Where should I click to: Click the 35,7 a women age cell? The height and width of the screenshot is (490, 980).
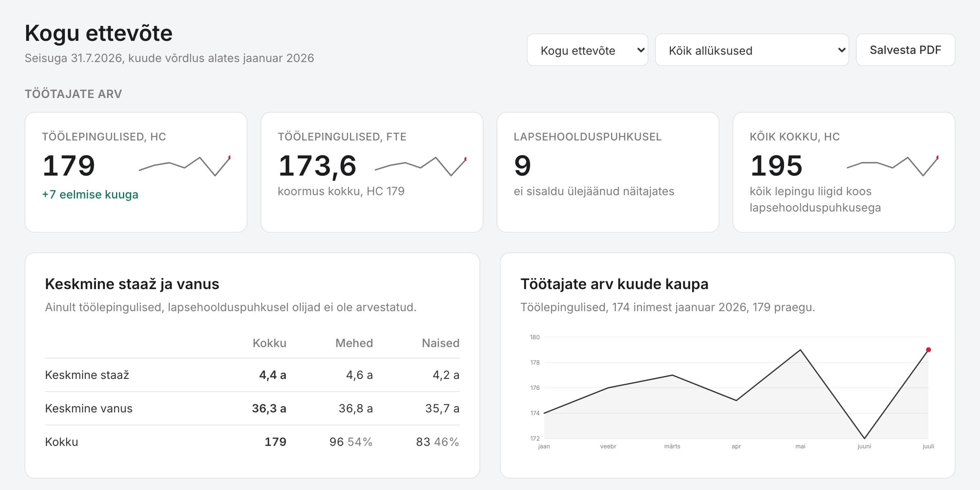coord(442,408)
